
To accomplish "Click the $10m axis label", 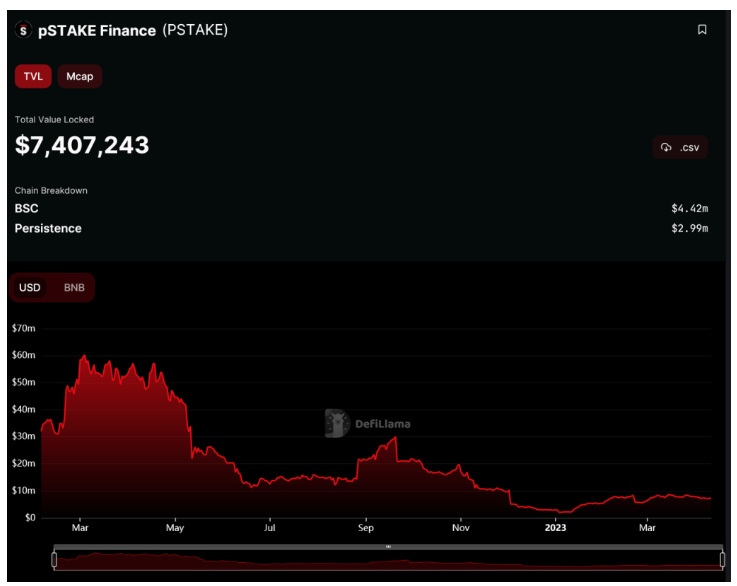I will tap(24, 491).
